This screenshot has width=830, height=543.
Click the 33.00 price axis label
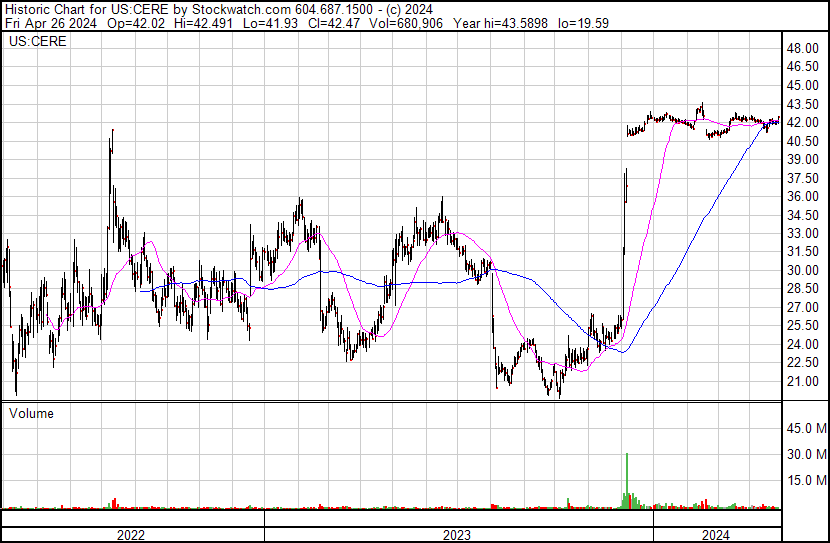(802, 233)
